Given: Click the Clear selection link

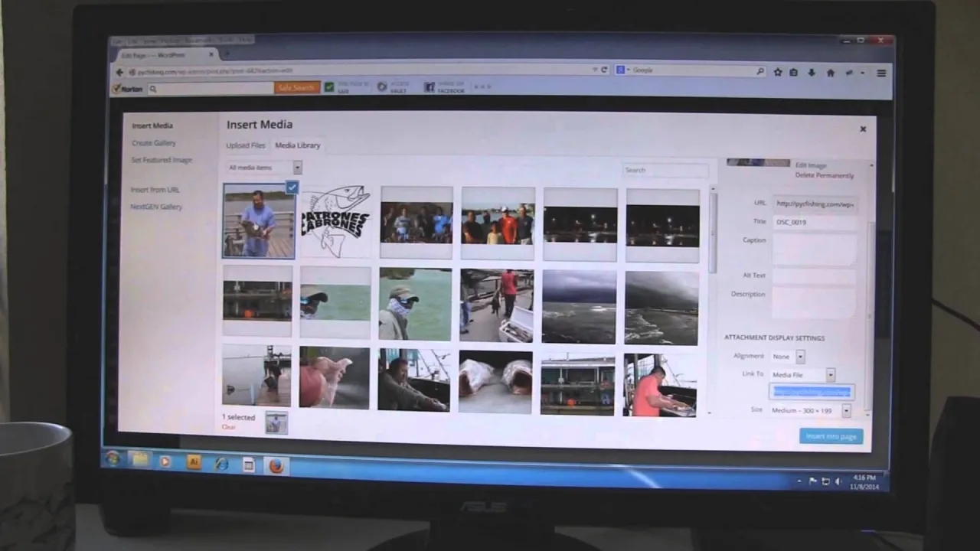Looking at the screenshot, I should pyautogui.click(x=229, y=427).
